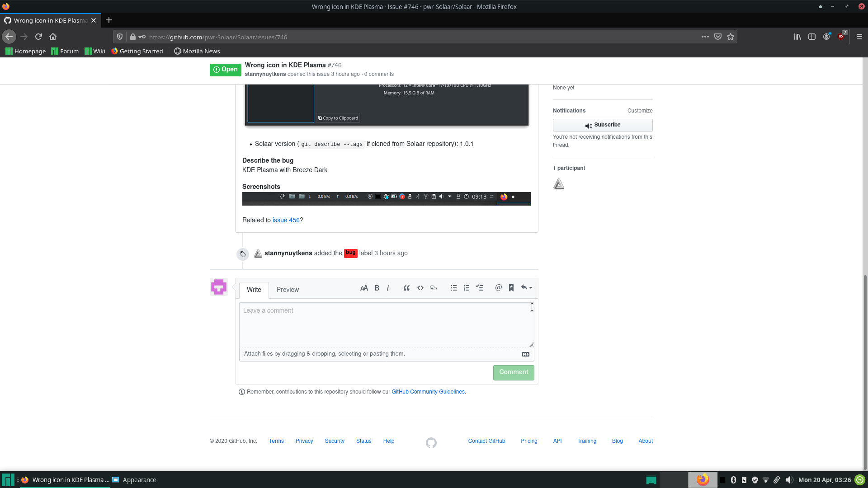The image size is (868, 488).
Task: Subscribe to issue notifications
Action: (x=602, y=125)
